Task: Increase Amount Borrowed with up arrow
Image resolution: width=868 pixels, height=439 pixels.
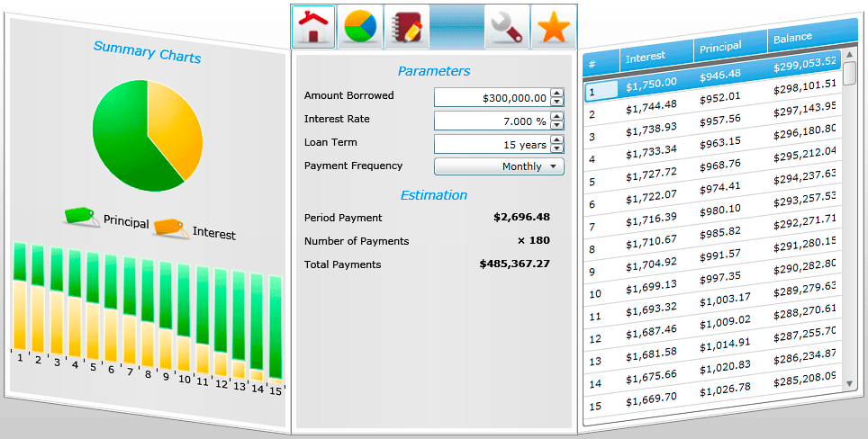Action: pyautogui.click(x=557, y=93)
